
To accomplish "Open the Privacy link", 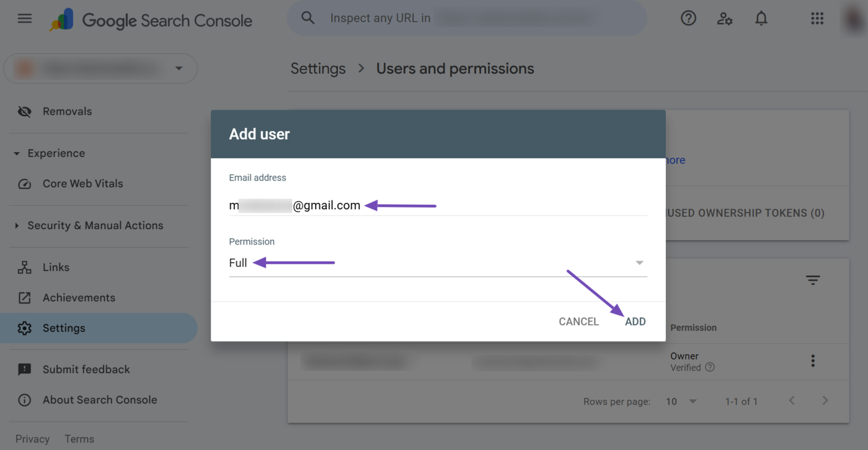I will coord(32,439).
